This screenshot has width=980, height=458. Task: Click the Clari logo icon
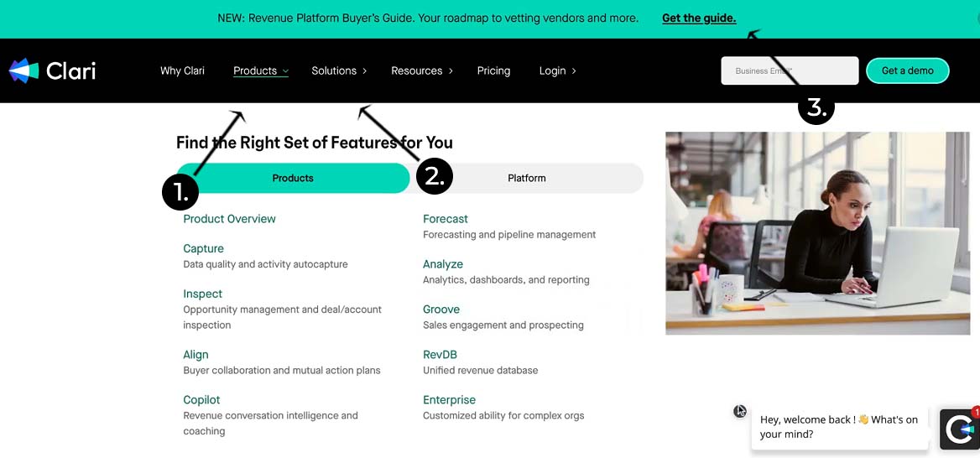pos(24,70)
